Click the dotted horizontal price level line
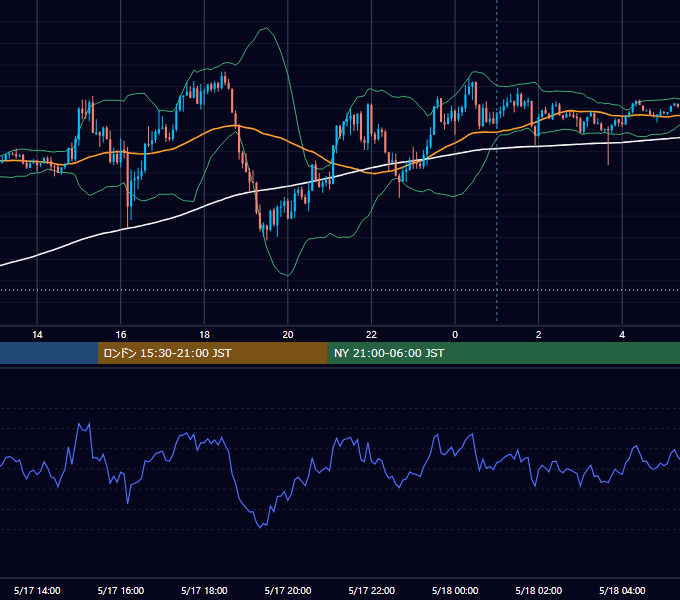 [340, 290]
